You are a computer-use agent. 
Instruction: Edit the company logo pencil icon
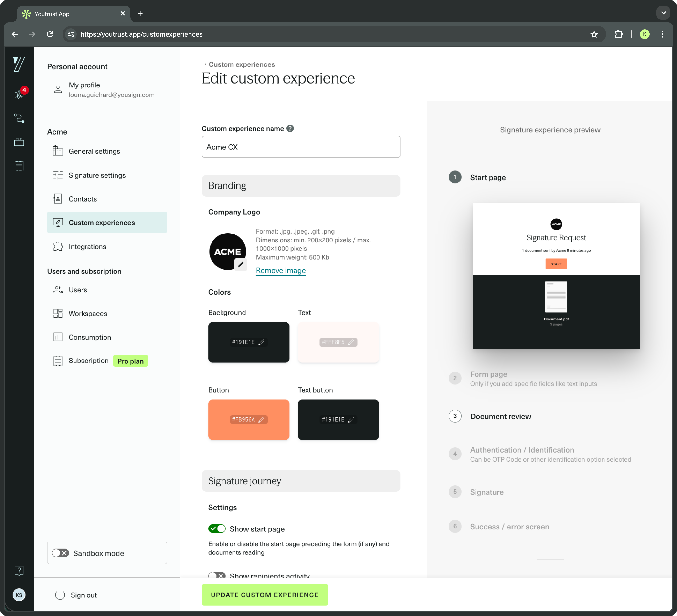(240, 265)
